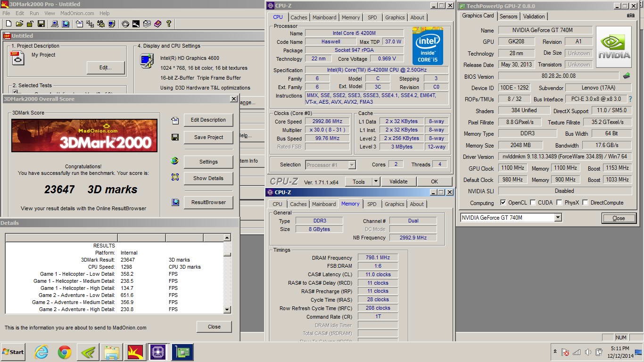Click the Save floppy disk icon in 3DMark toolbar
644x362 pixels.
[41, 24]
